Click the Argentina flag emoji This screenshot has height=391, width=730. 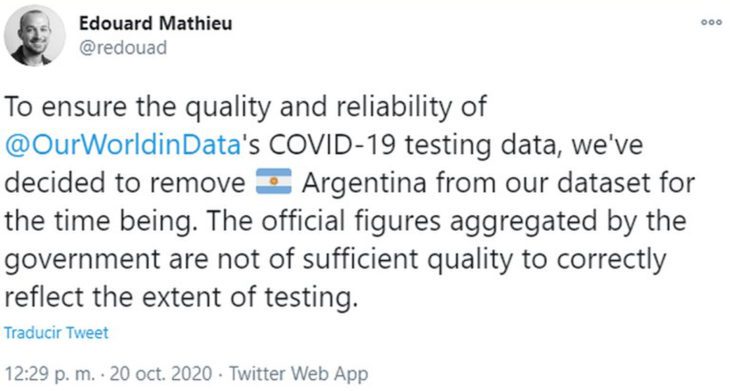pyautogui.click(x=274, y=181)
